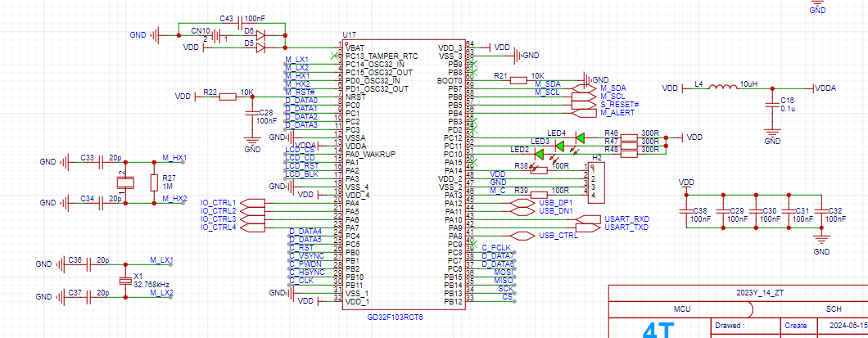Select the C28 capacitor symbol
The height and width of the screenshot is (338, 868).
[x=252, y=114]
